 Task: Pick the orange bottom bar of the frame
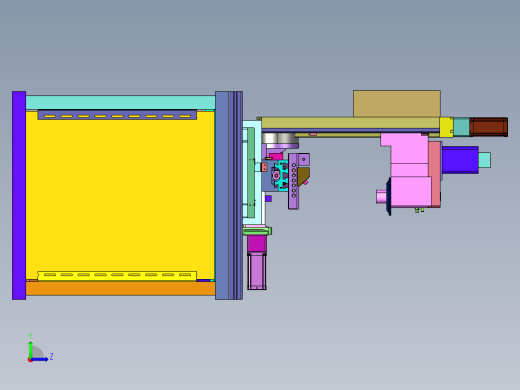(x=120, y=288)
